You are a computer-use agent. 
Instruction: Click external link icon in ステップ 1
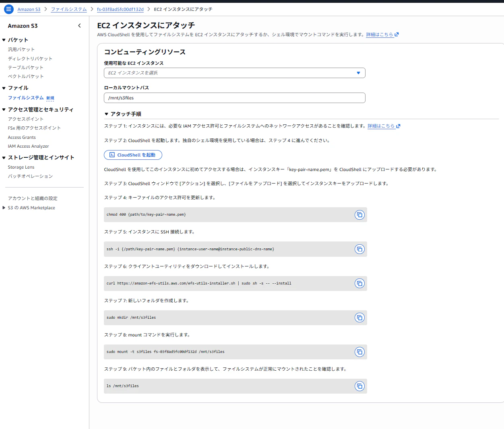398,126
